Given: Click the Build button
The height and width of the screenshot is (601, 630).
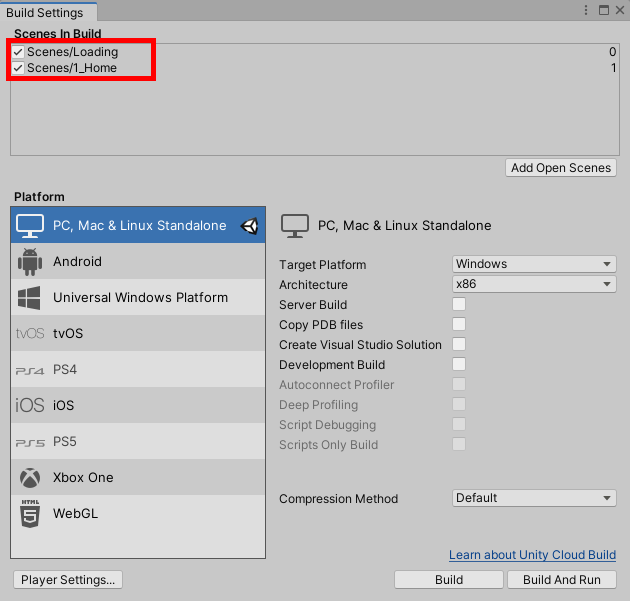Looking at the screenshot, I should [449, 580].
